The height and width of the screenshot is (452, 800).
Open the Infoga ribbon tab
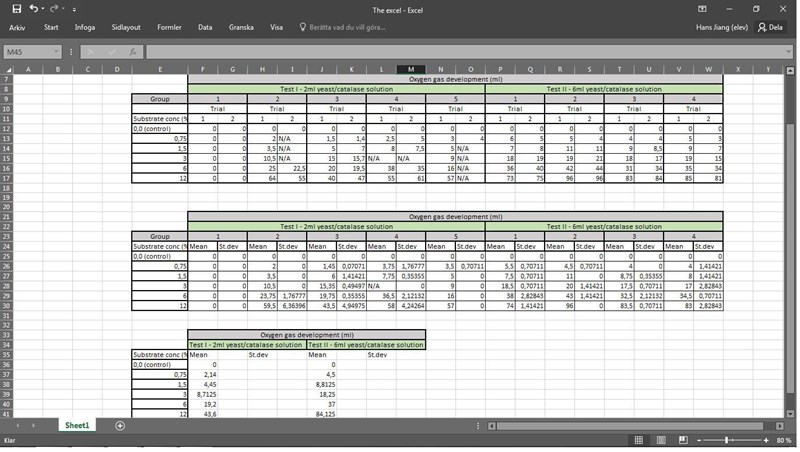coord(85,27)
